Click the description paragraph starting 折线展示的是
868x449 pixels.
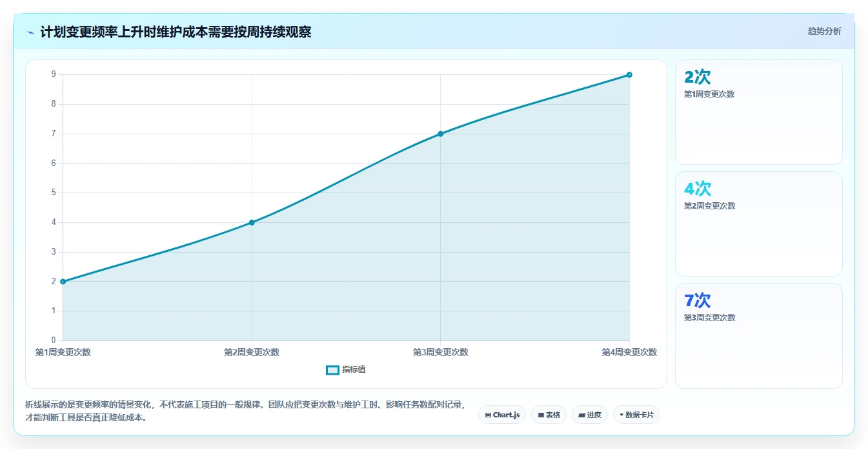point(247,411)
